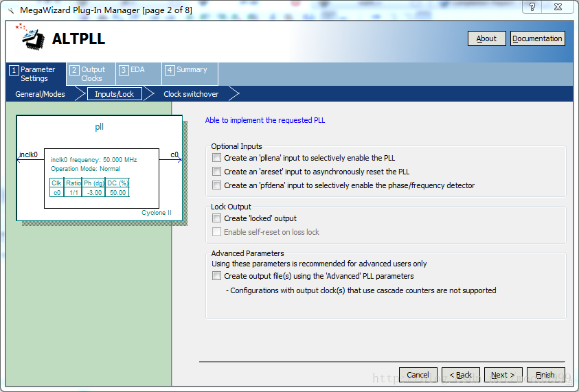The height and width of the screenshot is (392, 579).
Task: Click the 50.00 duty cycle table cell
Action: (117, 193)
